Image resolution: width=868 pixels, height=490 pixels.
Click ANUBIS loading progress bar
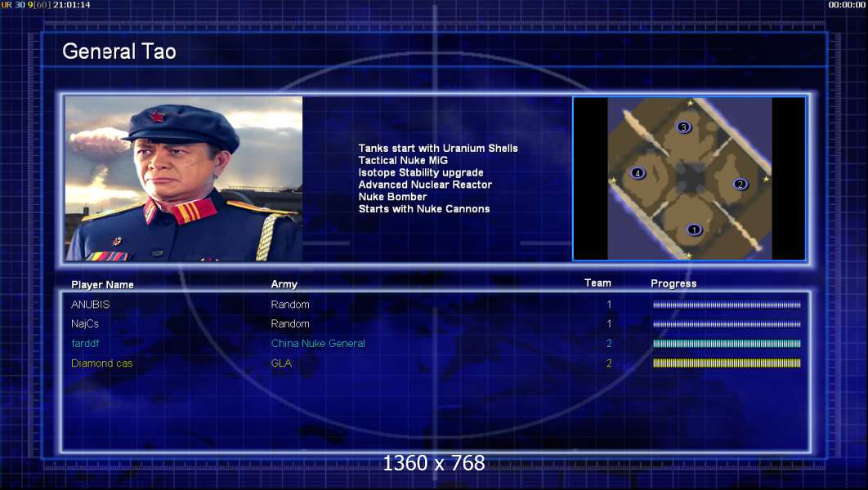(727, 305)
